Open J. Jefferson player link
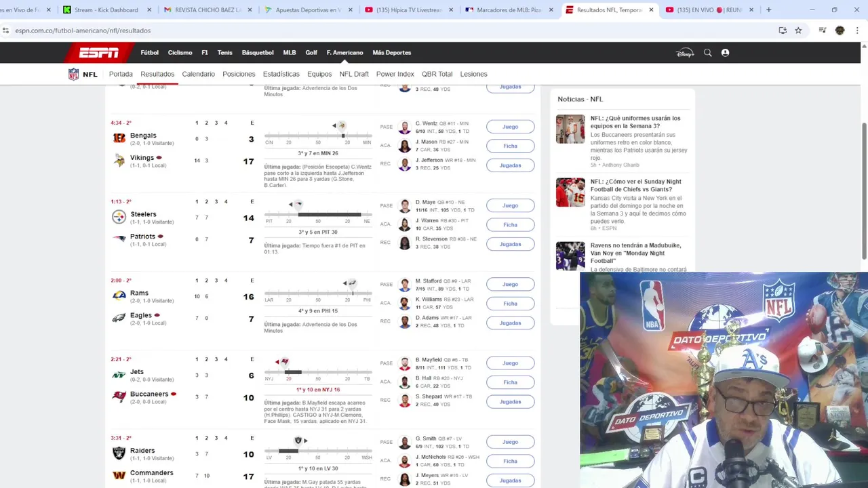The height and width of the screenshot is (488, 868). click(x=429, y=160)
